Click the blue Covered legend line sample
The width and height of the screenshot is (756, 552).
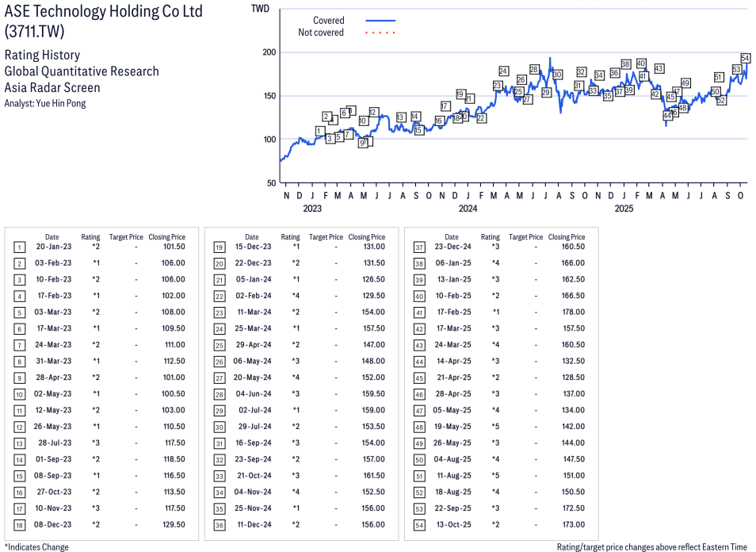tap(380, 21)
